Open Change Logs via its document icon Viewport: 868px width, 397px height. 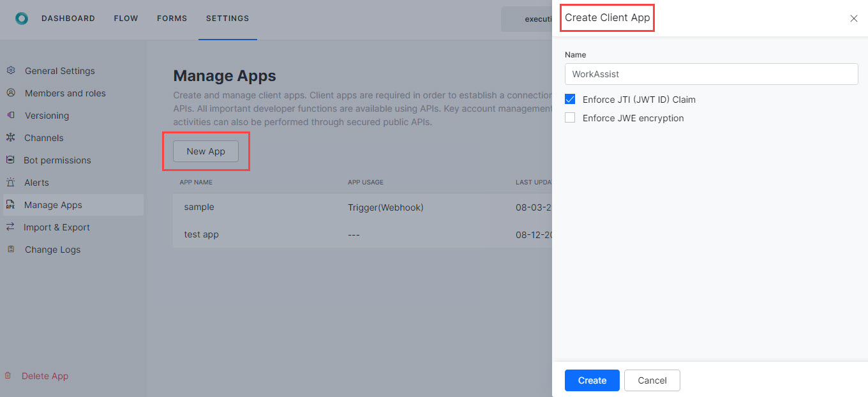coord(11,249)
